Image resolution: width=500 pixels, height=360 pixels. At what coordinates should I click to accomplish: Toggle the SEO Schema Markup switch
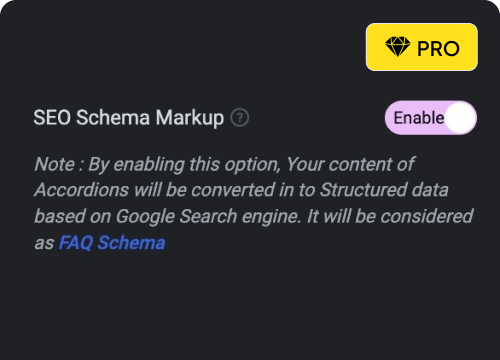click(431, 118)
